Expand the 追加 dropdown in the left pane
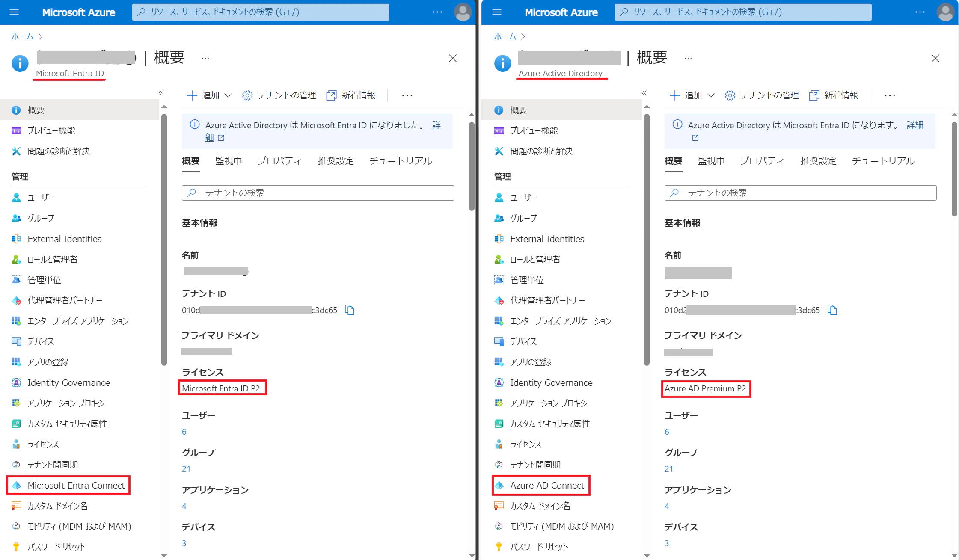Viewport: 959px width, 560px height. click(210, 95)
